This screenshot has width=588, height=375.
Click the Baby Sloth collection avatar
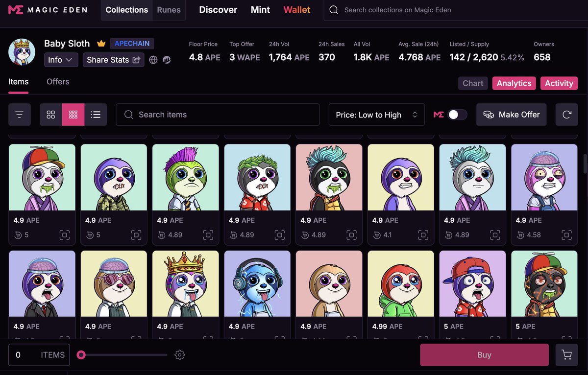(x=22, y=52)
